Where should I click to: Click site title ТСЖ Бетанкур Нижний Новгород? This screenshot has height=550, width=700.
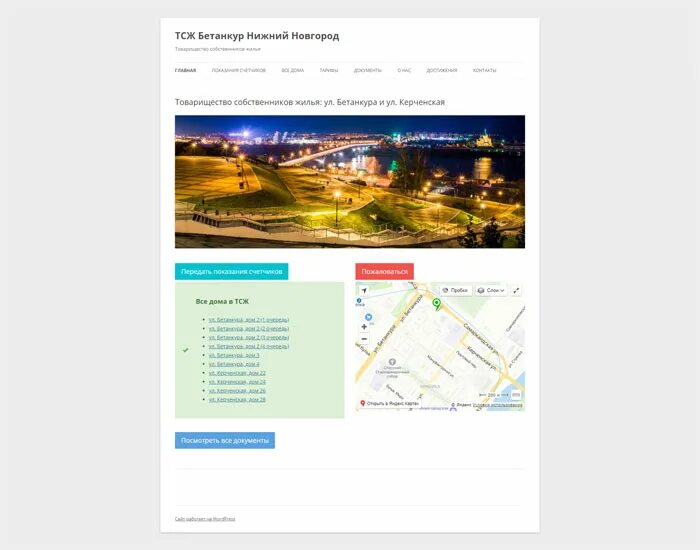tap(257, 36)
